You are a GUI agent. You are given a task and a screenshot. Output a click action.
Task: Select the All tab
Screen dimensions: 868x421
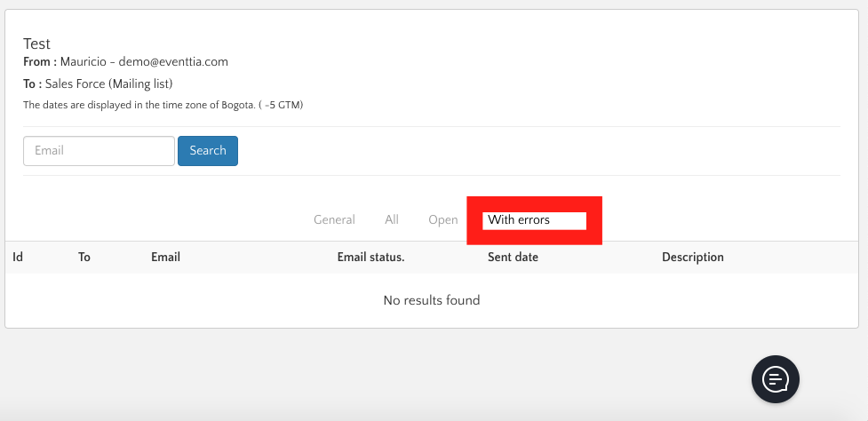[x=392, y=220]
